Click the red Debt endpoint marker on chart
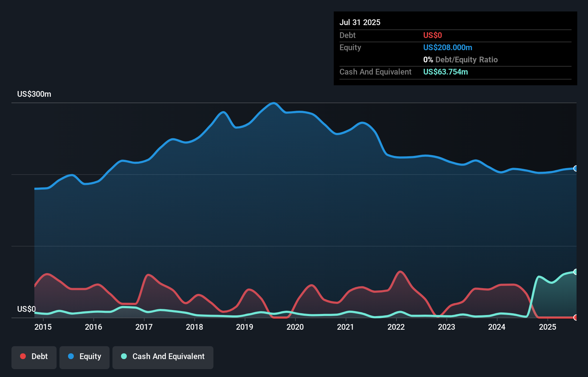Screen dimensions: 588x377 tap(576, 317)
